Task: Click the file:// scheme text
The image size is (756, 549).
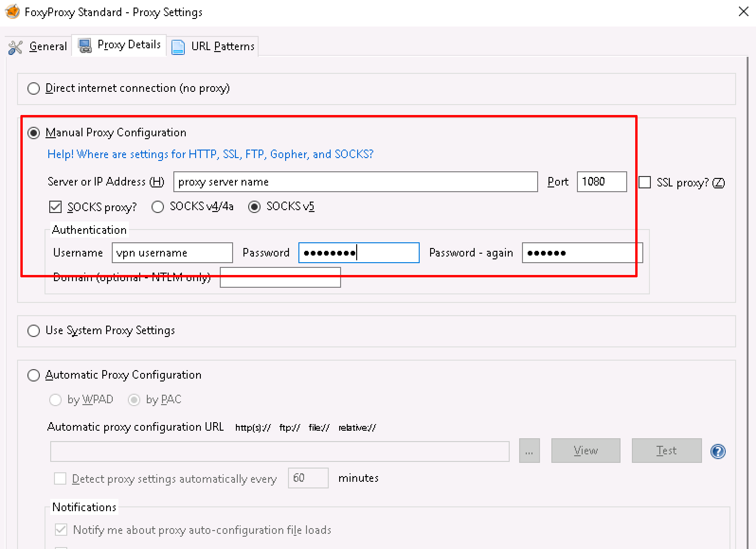Action: (x=319, y=428)
